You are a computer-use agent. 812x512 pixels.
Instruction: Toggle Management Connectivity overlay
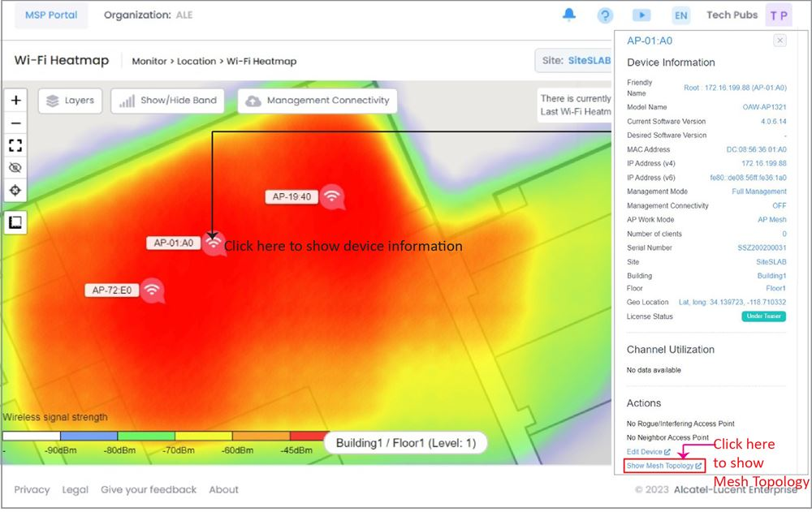(x=317, y=101)
